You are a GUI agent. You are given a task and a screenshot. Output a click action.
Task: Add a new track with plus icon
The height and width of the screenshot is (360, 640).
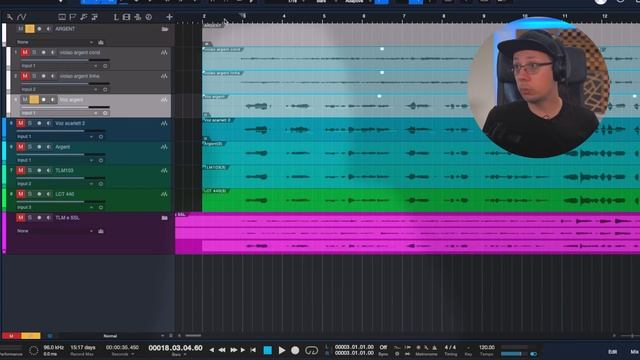[x=169, y=17]
